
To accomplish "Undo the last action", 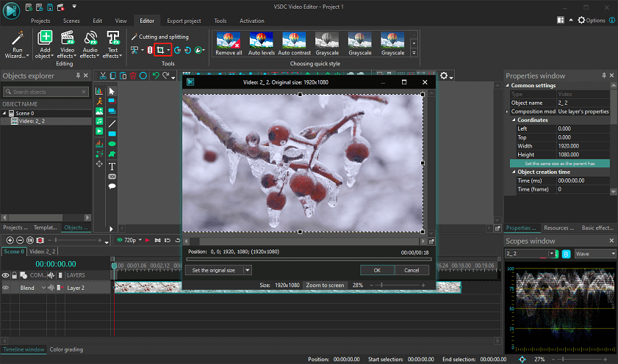I will pos(156,76).
